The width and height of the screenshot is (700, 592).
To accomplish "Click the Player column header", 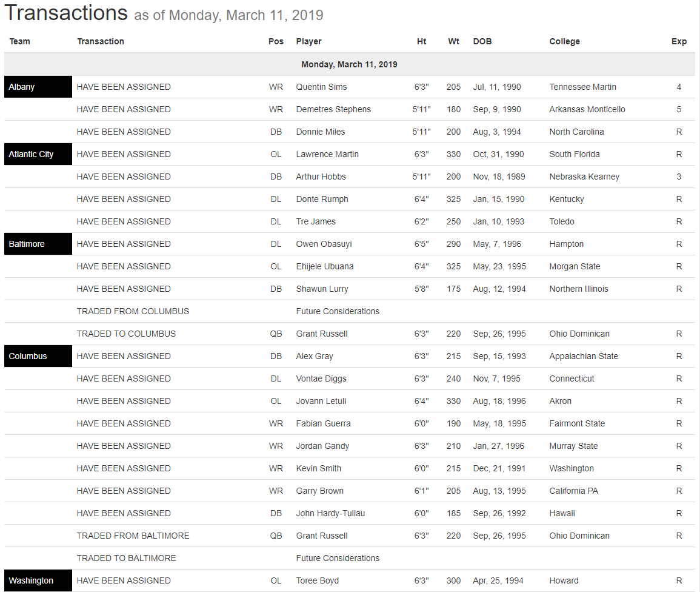I will 308,41.
